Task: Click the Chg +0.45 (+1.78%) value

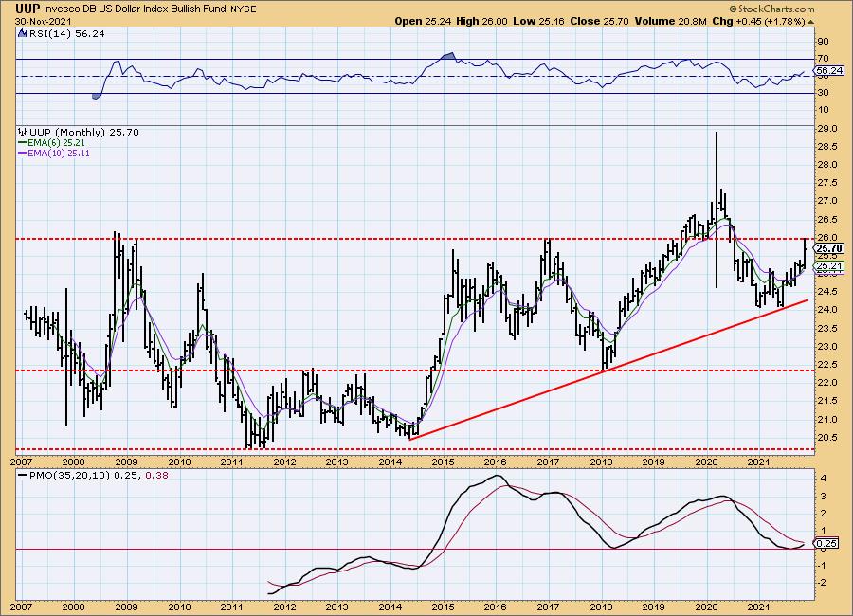Action: click(758, 21)
